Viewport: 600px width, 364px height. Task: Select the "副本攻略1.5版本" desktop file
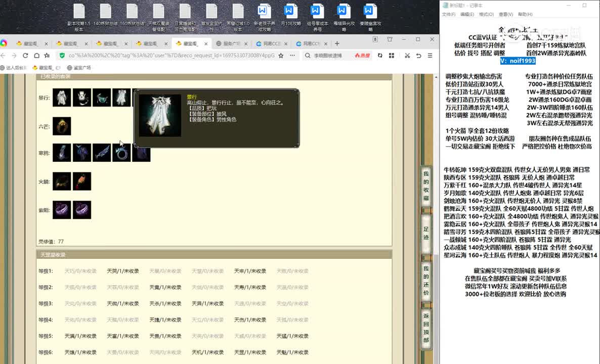[x=79, y=17]
